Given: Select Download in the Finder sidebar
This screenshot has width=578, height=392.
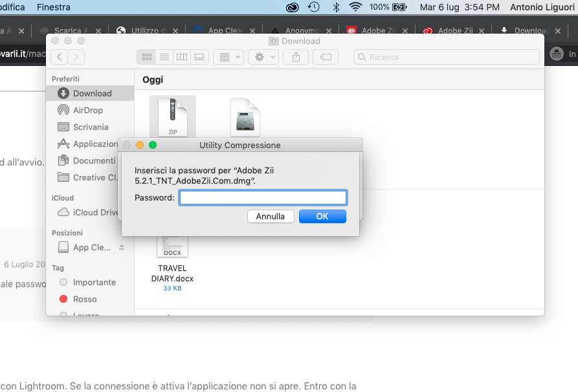Looking at the screenshot, I should click(90, 93).
